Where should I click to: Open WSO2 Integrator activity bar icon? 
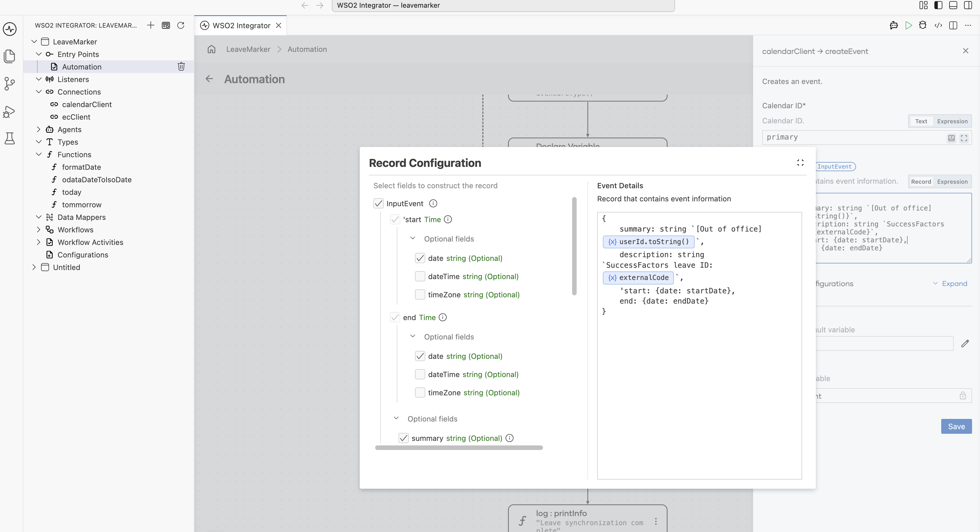pyautogui.click(x=9, y=29)
